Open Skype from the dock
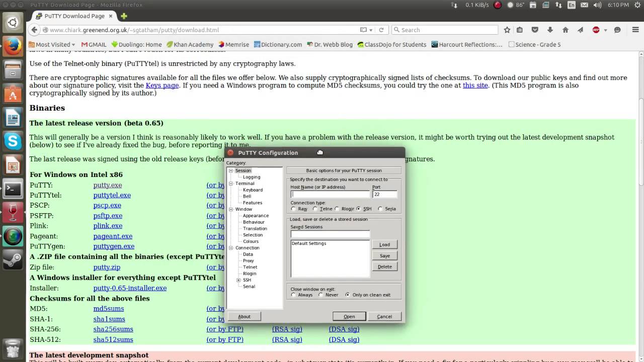644x362 pixels. pyautogui.click(x=13, y=142)
